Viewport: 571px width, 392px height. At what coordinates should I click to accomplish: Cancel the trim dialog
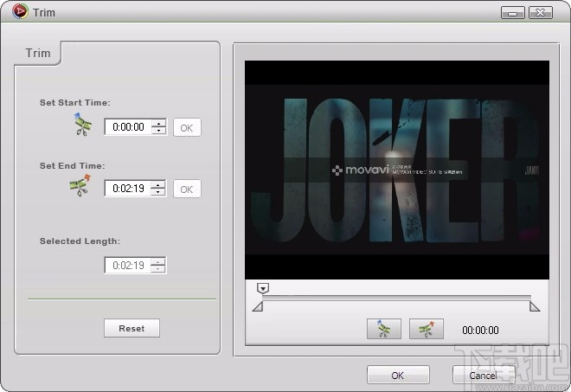pyautogui.click(x=484, y=375)
